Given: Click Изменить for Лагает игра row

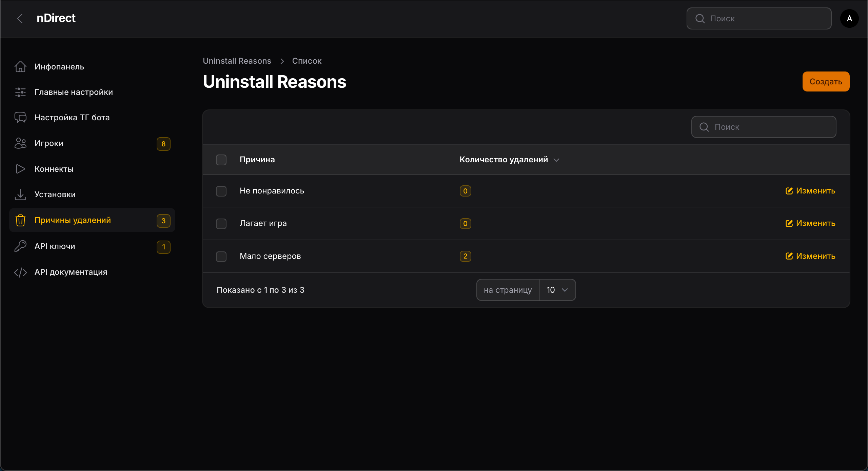Looking at the screenshot, I should (x=810, y=223).
